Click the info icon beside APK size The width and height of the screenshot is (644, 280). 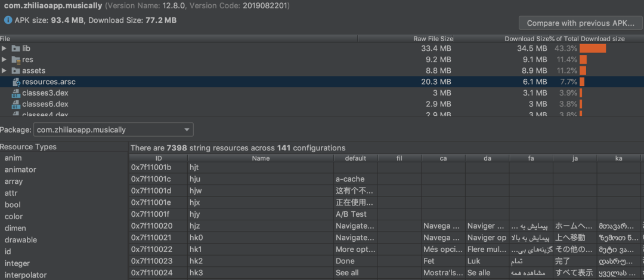pyautogui.click(x=8, y=20)
